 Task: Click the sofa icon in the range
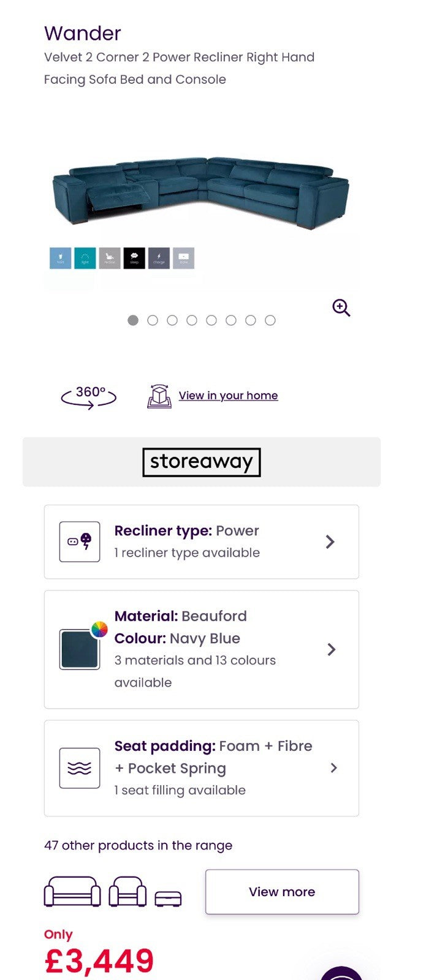tap(72, 892)
